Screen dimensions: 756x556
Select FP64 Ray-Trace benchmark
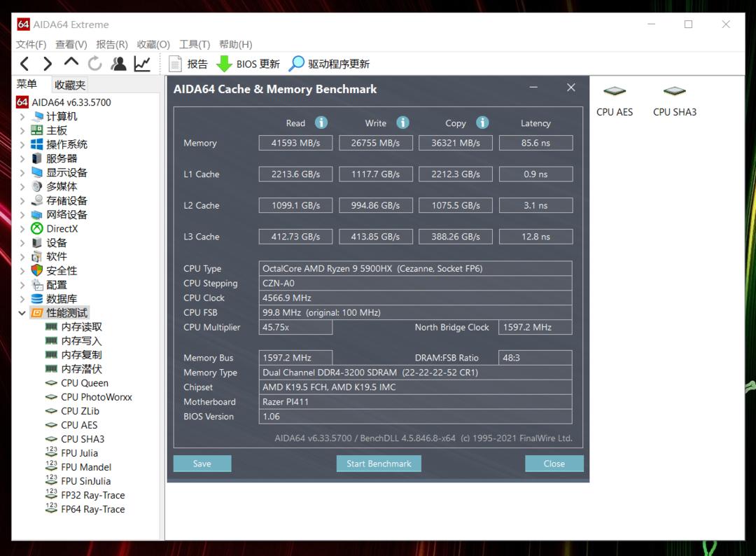pyautogui.click(x=93, y=509)
